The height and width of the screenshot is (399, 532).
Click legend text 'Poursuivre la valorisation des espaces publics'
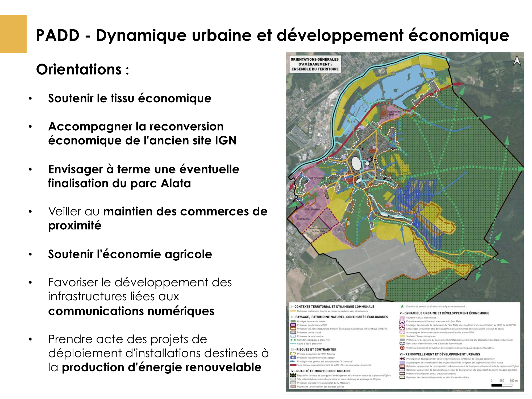321,386
